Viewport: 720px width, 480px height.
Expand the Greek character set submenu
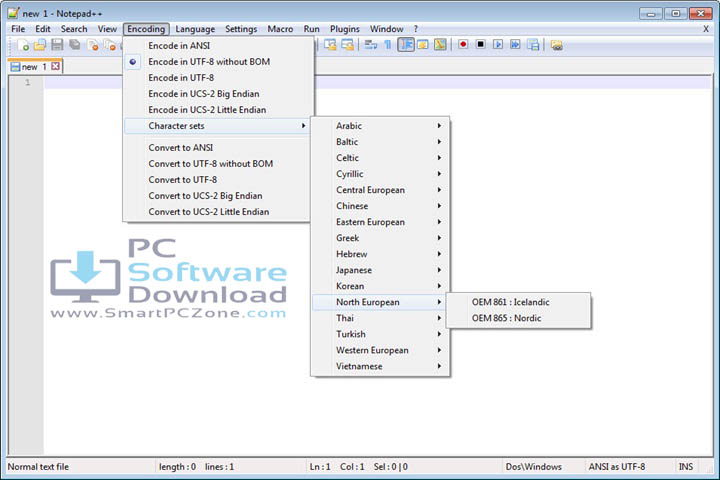point(380,238)
